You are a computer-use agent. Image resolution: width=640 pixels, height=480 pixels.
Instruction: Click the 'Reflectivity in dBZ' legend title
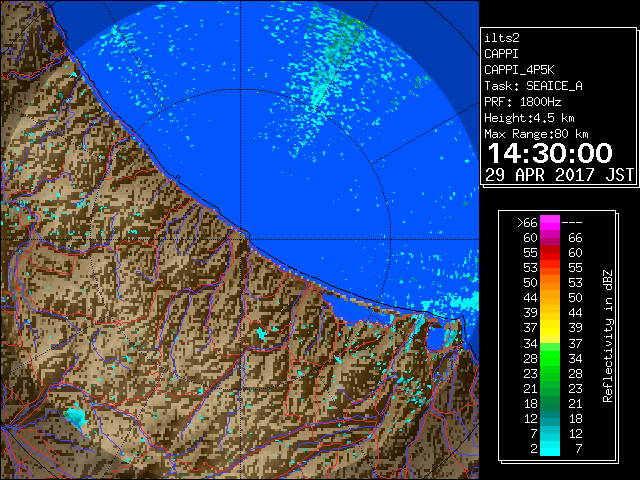tap(607, 336)
